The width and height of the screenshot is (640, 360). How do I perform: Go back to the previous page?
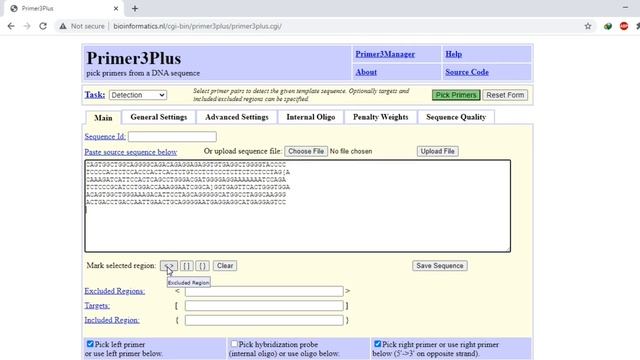11,26
